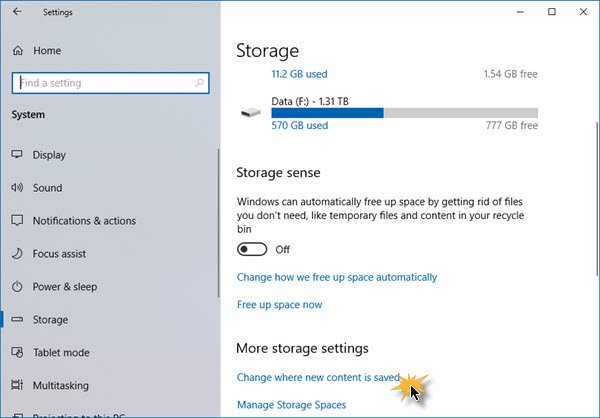This screenshot has height=418, width=600.
Task: Click the Data (F:) drive icon
Action: point(248,112)
